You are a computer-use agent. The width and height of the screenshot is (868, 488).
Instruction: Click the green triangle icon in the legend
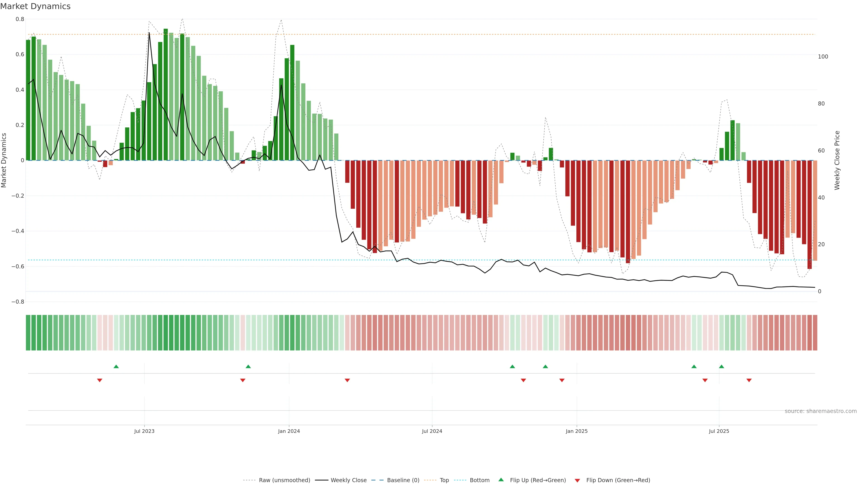[501, 480]
